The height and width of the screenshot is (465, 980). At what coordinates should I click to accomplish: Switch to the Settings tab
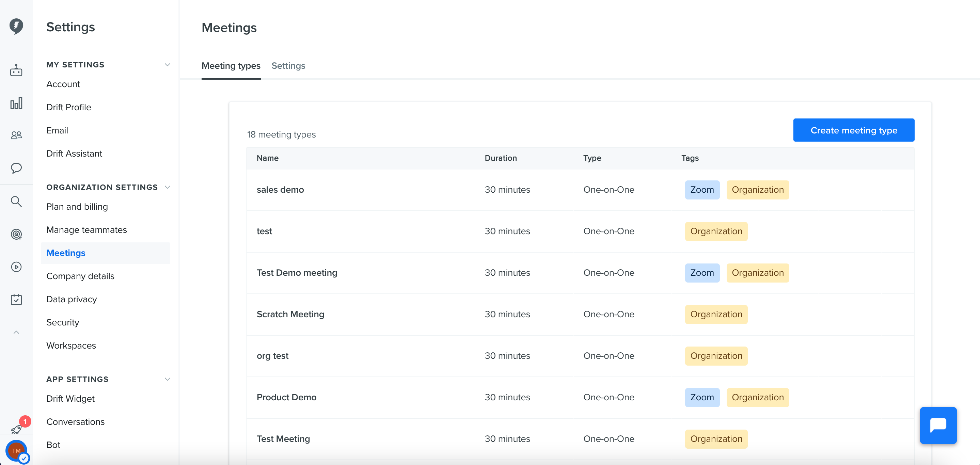click(x=288, y=66)
